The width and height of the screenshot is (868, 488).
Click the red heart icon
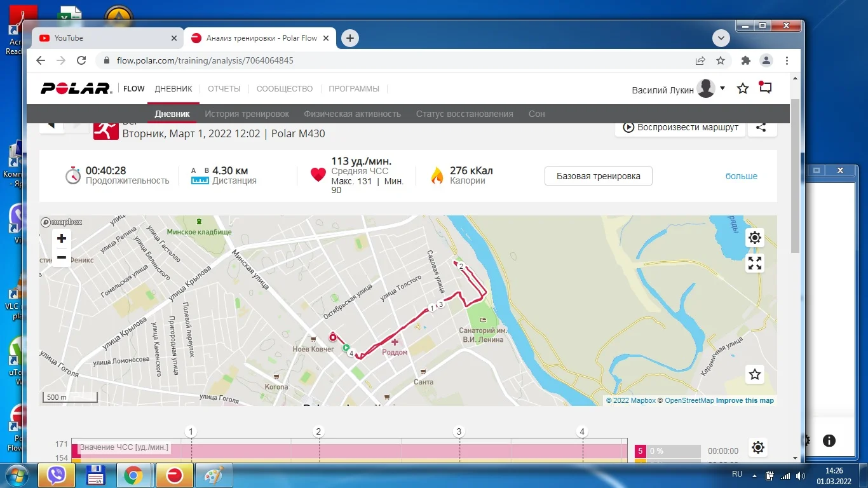318,175
